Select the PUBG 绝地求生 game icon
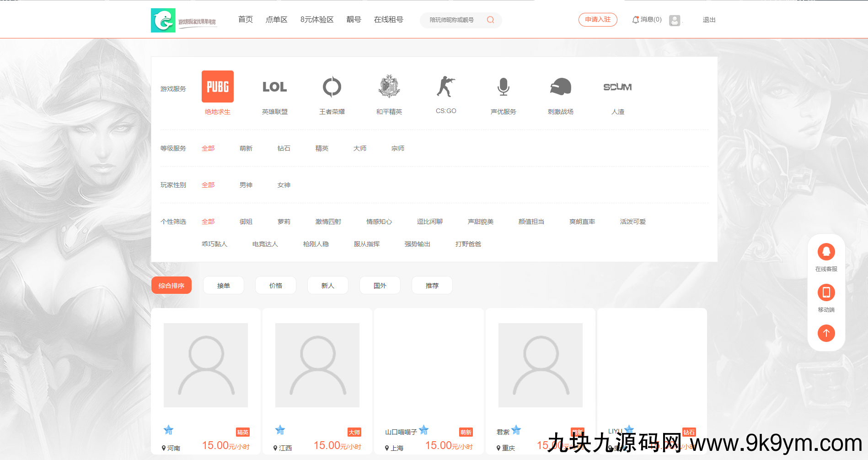 click(217, 87)
